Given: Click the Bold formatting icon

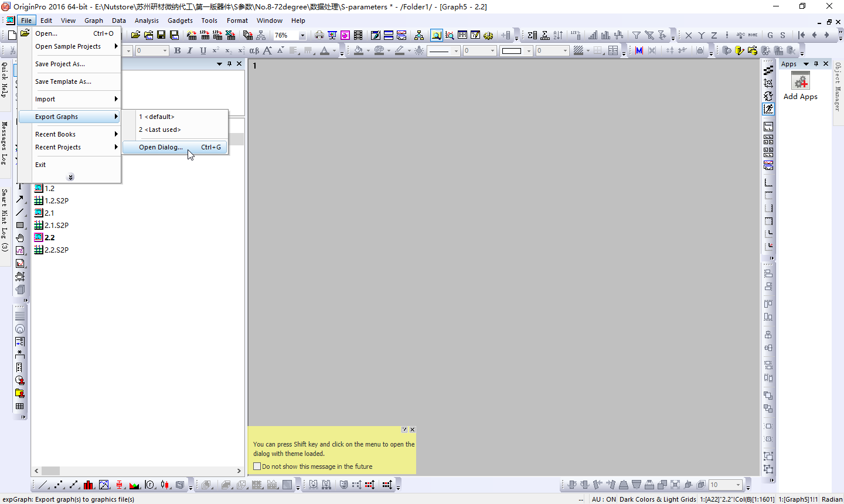Looking at the screenshot, I should [177, 51].
